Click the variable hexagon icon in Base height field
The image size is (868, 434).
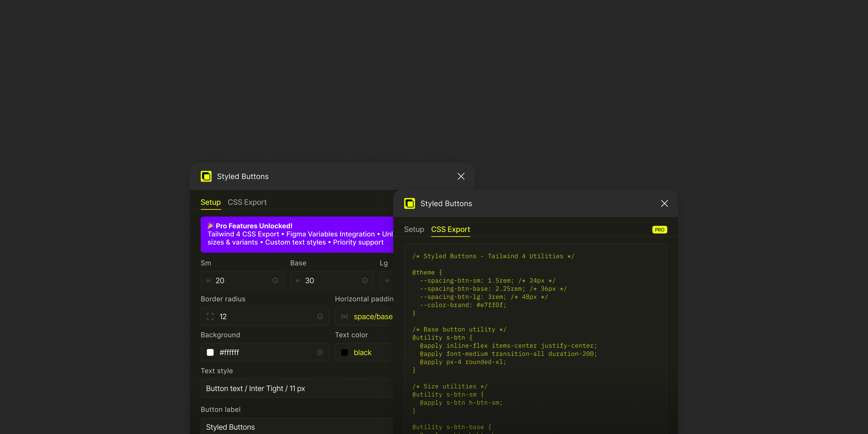tap(365, 280)
